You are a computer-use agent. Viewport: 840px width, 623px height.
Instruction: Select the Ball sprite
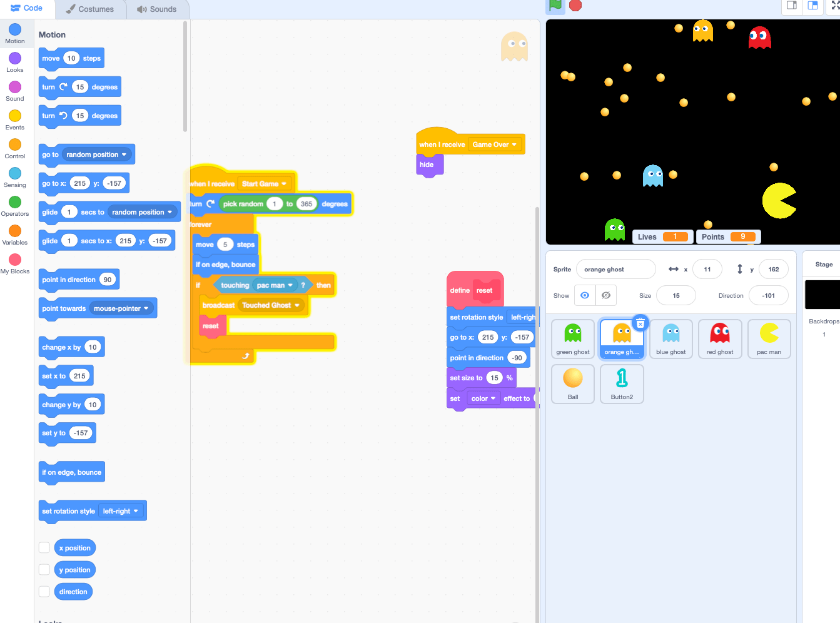pos(573,384)
